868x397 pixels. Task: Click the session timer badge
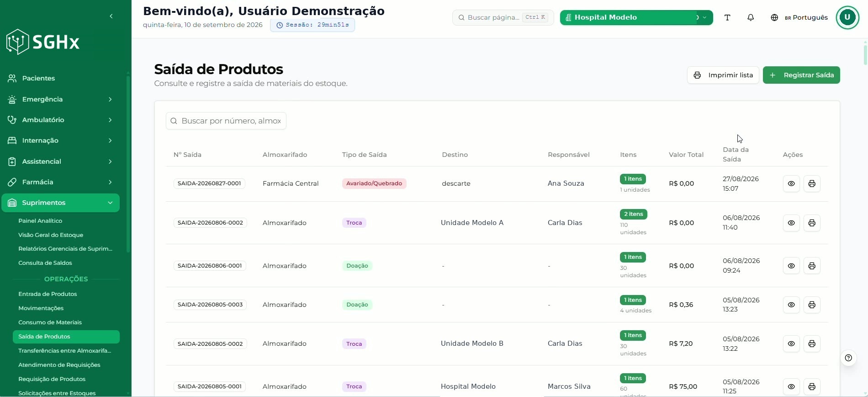point(312,25)
